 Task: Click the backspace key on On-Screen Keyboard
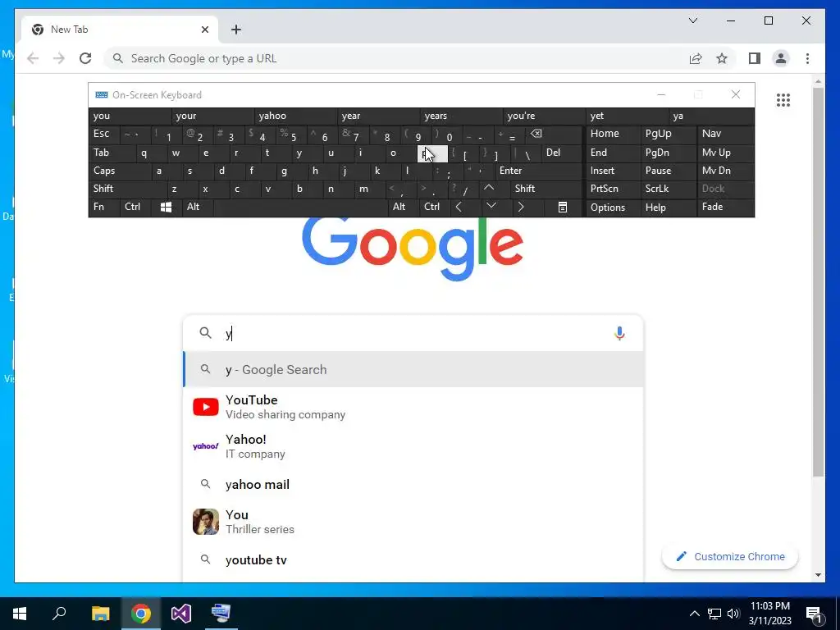[x=536, y=134]
